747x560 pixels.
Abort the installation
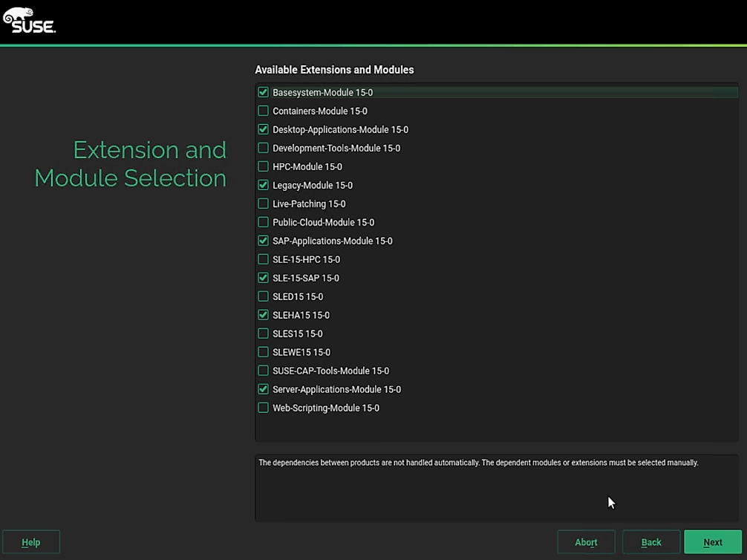586,542
